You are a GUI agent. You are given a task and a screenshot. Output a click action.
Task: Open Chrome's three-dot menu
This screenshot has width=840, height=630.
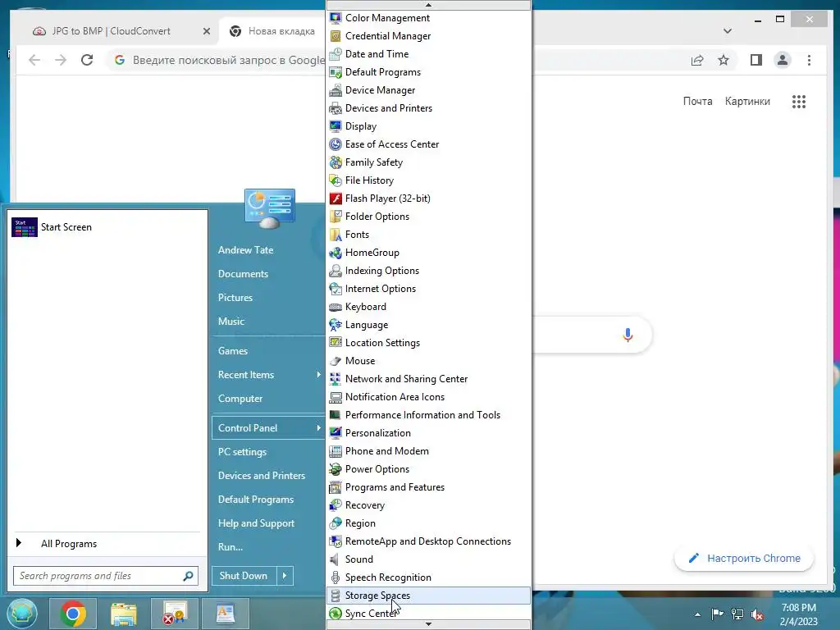pos(809,60)
